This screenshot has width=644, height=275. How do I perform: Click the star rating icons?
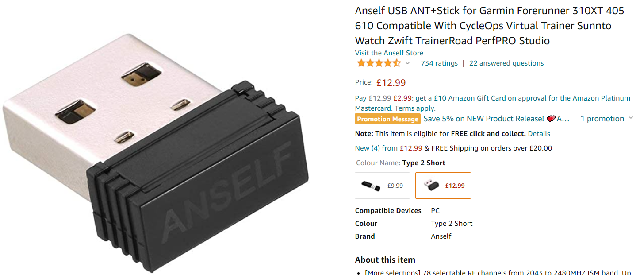(378, 63)
